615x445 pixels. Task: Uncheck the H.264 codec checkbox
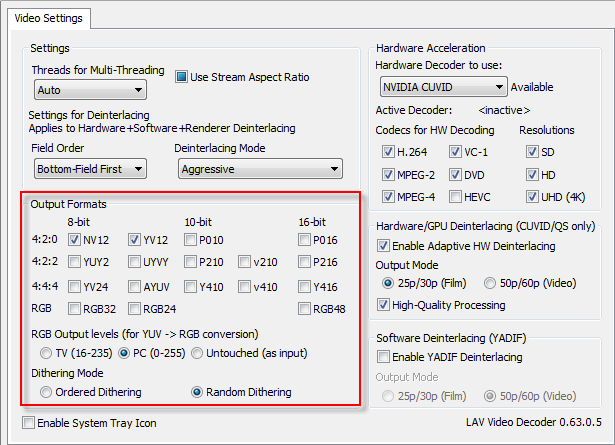click(x=388, y=152)
